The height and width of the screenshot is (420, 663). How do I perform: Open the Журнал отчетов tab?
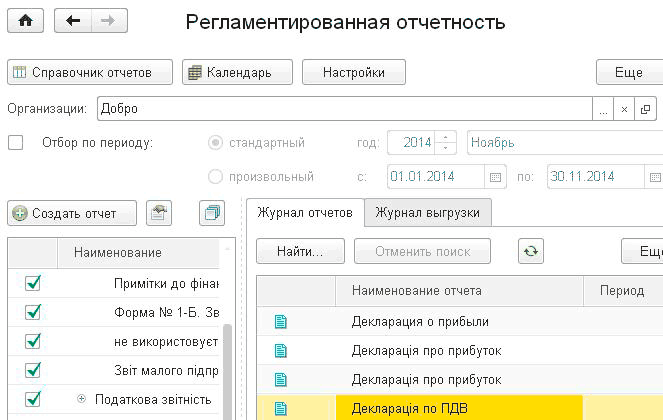coord(304,212)
